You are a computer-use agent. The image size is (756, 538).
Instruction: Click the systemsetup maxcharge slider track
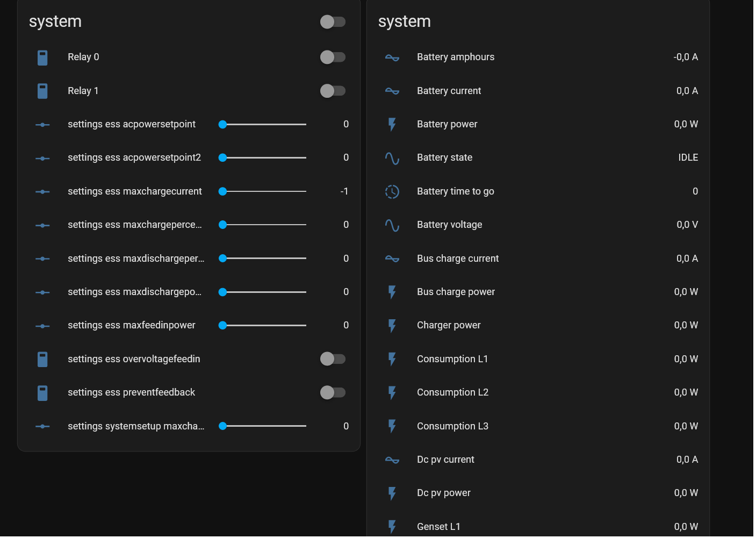tap(262, 426)
